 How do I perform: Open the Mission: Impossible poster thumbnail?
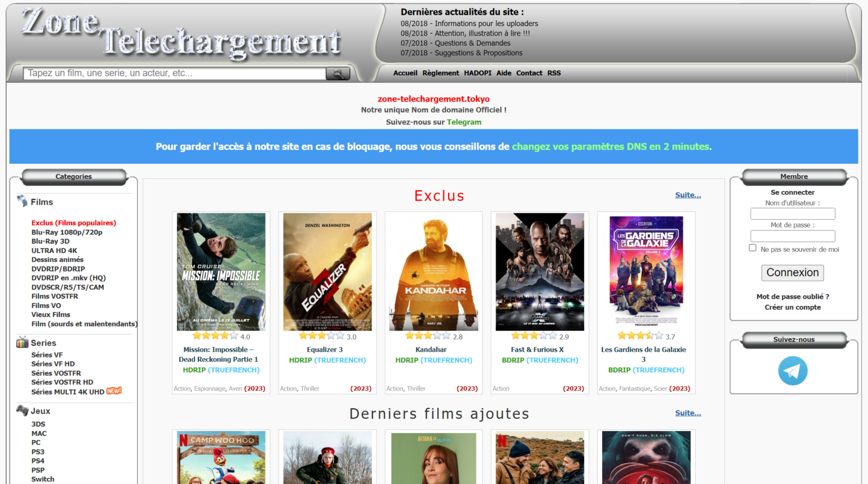(x=221, y=272)
